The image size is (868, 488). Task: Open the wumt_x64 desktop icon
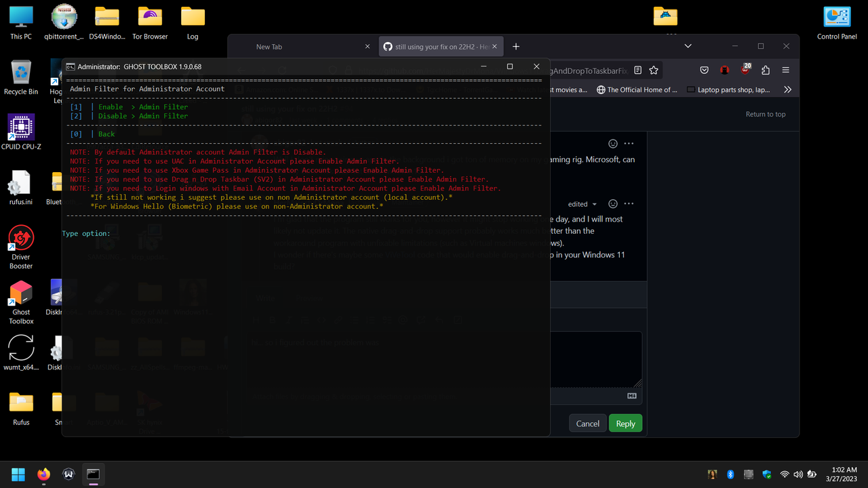21,352
